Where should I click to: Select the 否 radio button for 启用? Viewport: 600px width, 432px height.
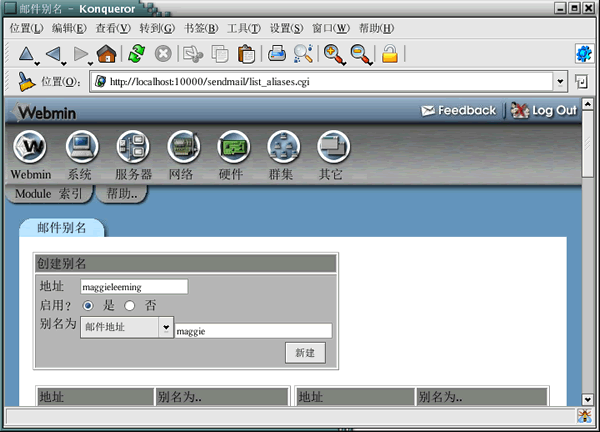130,305
